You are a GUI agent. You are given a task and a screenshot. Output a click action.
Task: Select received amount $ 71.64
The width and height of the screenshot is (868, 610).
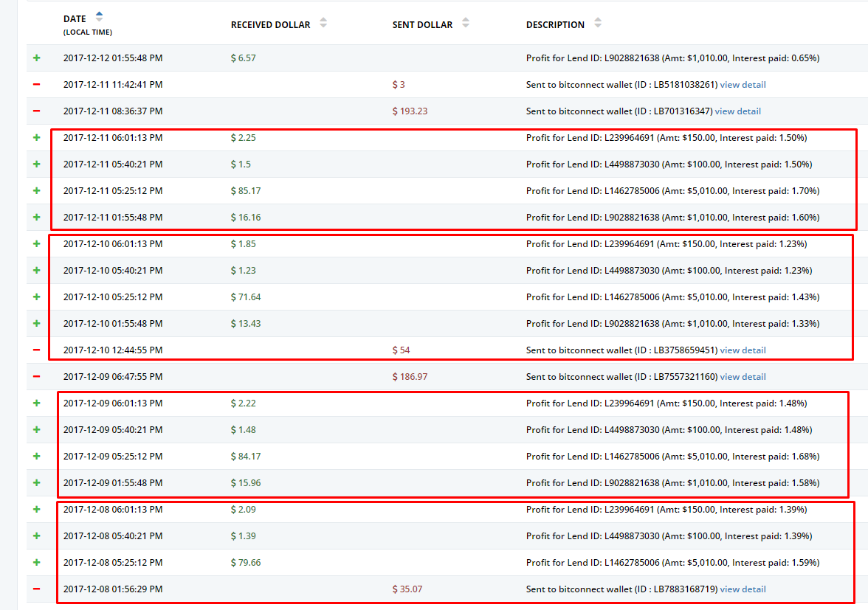click(x=246, y=297)
